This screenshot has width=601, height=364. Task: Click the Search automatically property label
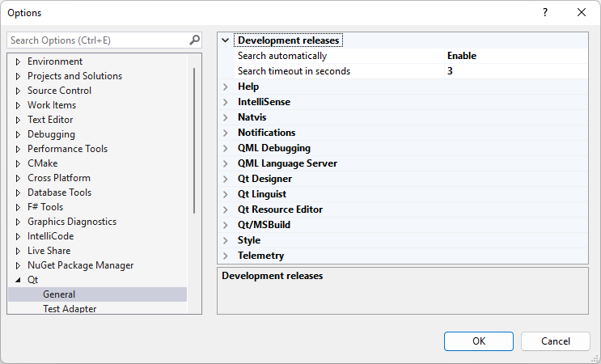click(282, 56)
